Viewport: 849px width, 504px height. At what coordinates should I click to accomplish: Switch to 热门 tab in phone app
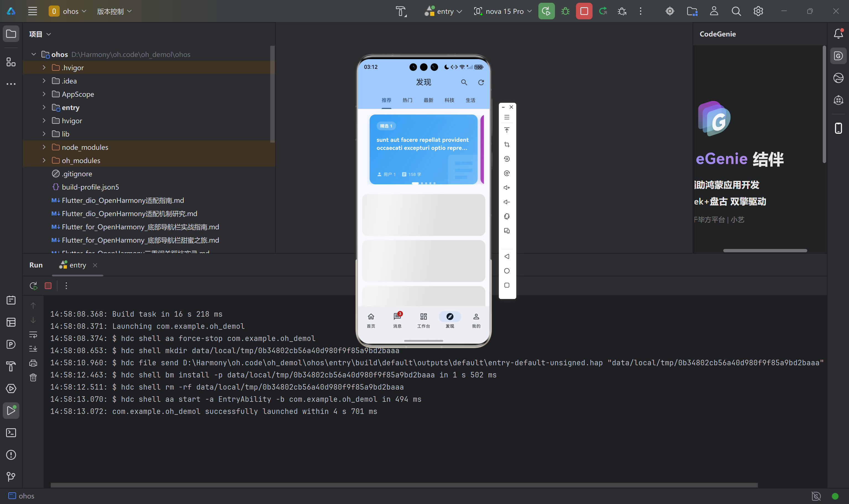pyautogui.click(x=407, y=100)
